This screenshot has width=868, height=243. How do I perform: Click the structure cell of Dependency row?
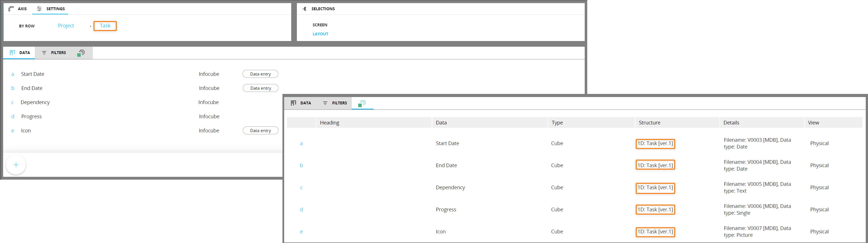tap(655, 188)
